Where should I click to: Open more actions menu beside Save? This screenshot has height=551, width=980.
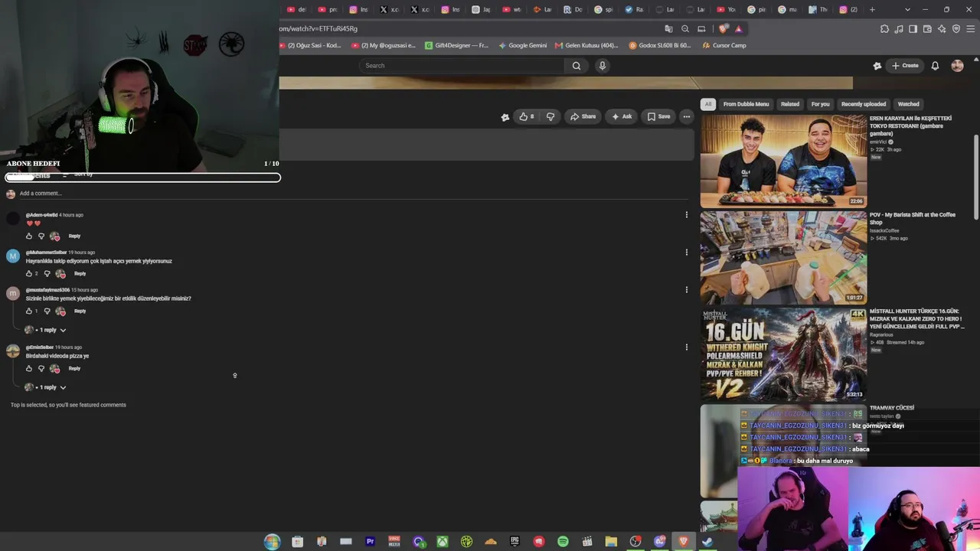pos(686,116)
